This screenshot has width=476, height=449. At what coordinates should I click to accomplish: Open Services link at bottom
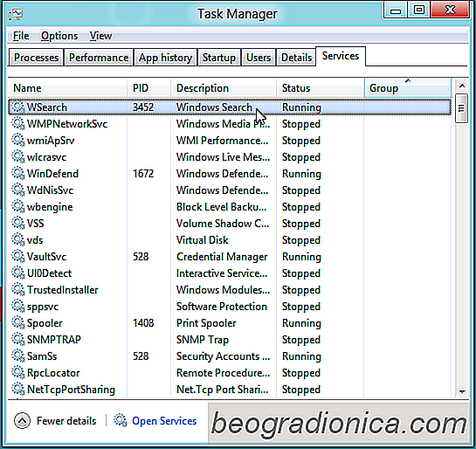click(x=164, y=421)
